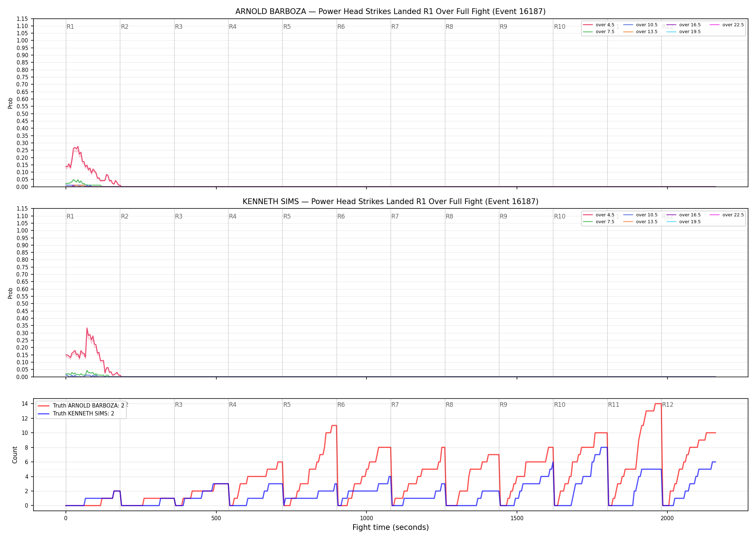Viewport: 756px width, 540px height.
Task: Select 'over 4.5' legend entry in Barboza chart
Action: 599,25
